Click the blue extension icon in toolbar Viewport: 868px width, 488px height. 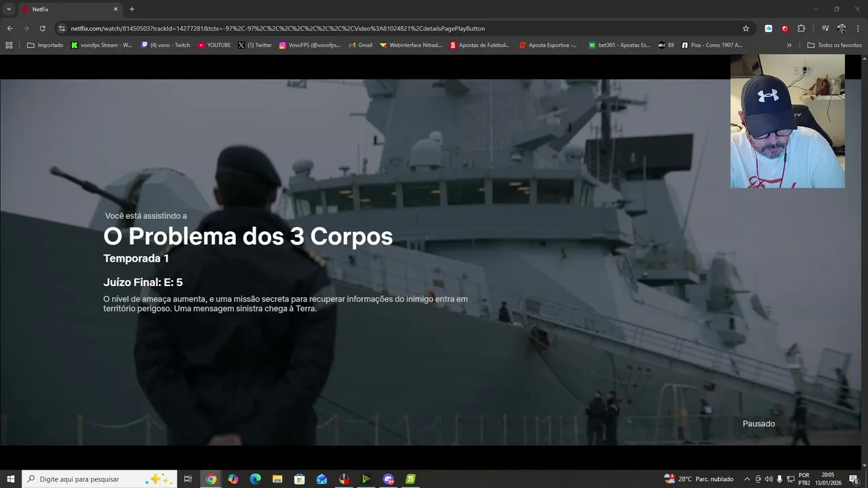[x=768, y=28]
